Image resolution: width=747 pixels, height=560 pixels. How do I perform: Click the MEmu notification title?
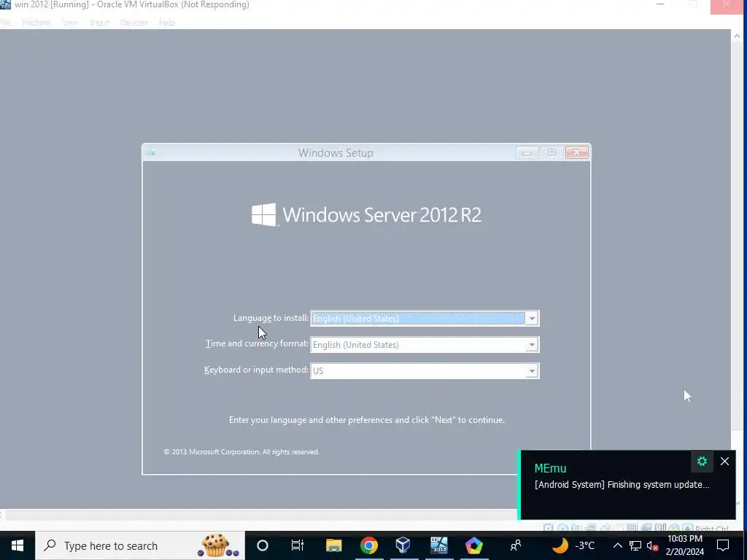pos(550,468)
